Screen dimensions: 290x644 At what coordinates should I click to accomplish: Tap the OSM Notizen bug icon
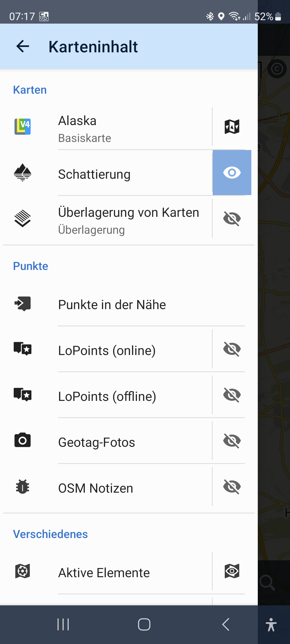[x=23, y=486]
